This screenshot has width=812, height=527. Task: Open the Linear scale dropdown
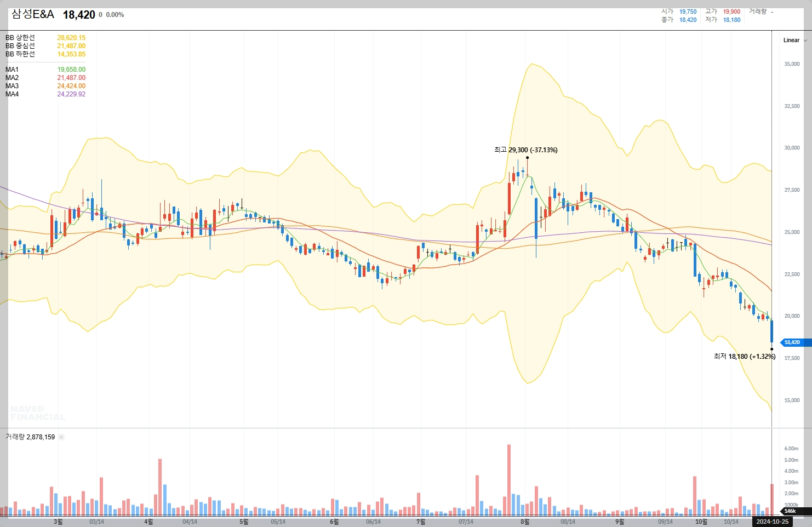tap(794, 40)
